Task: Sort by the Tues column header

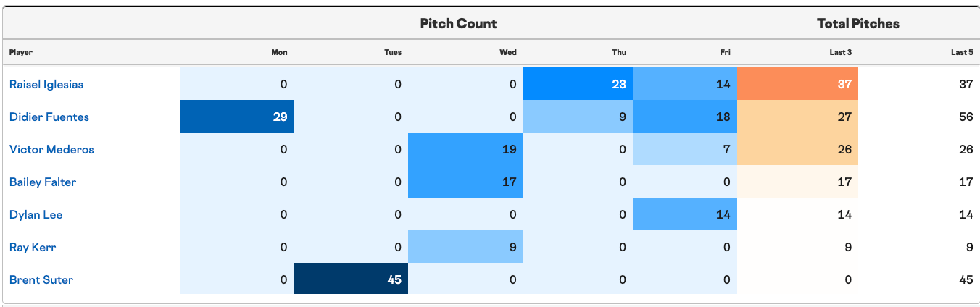Action: pyautogui.click(x=393, y=52)
